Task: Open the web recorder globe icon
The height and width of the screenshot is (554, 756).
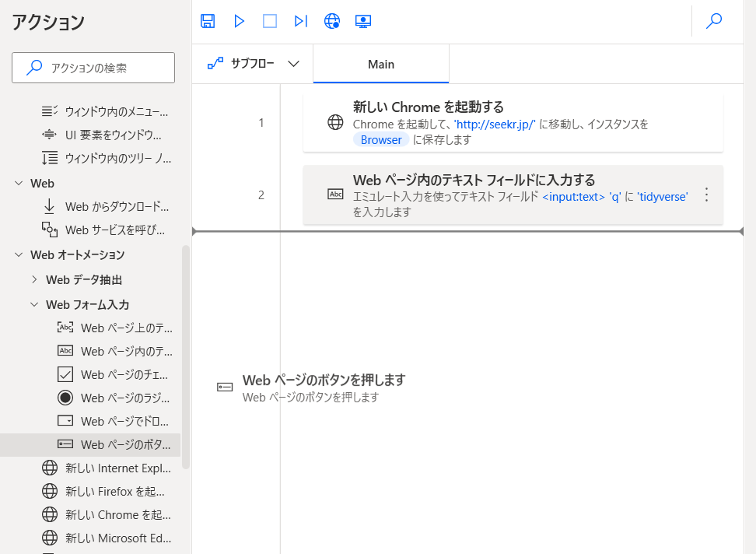Action: (331, 21)
